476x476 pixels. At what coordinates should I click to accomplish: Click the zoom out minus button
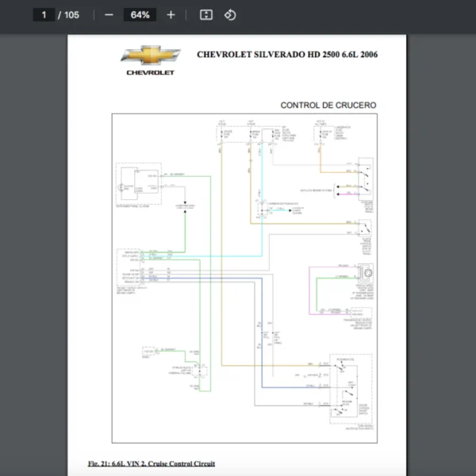click(109, 15)
